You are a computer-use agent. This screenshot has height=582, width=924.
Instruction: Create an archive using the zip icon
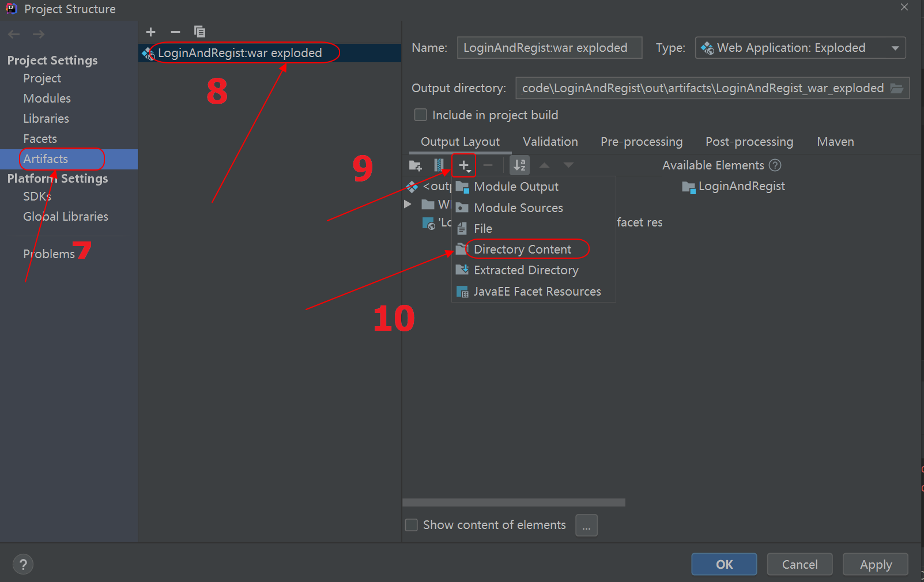[x=439, y=165]
